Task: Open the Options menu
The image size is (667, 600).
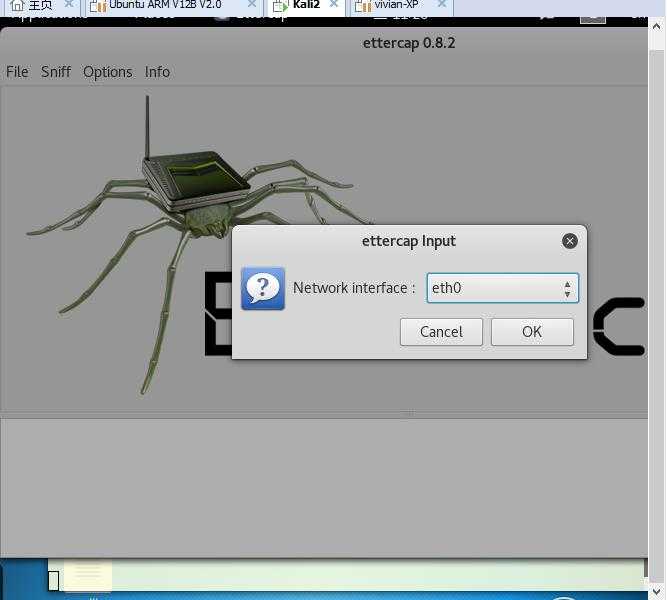Action: (x=108, y=72)
